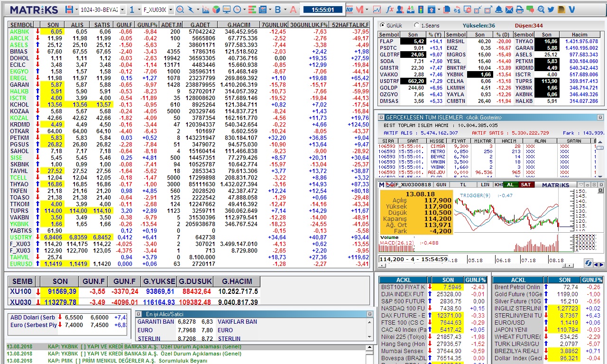
Task: Open the Twitter bird icon
Action: coord(551,9)
